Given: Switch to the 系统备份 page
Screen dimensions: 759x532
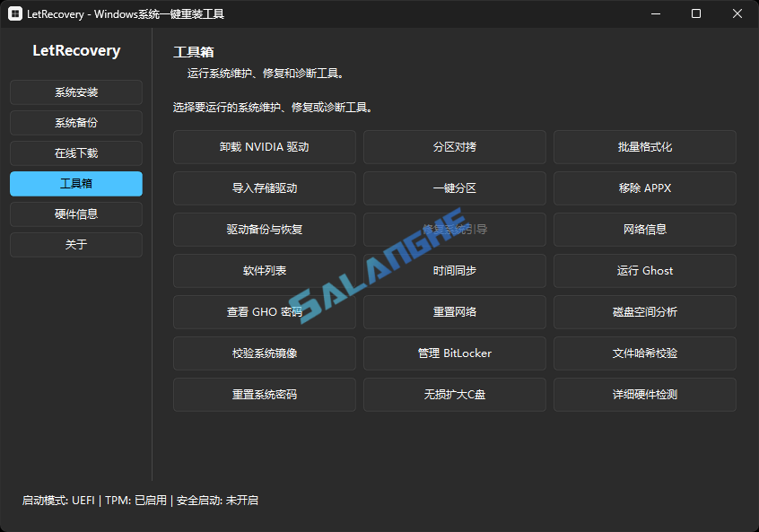Looking at the screenshot, I should pos(76,123).
